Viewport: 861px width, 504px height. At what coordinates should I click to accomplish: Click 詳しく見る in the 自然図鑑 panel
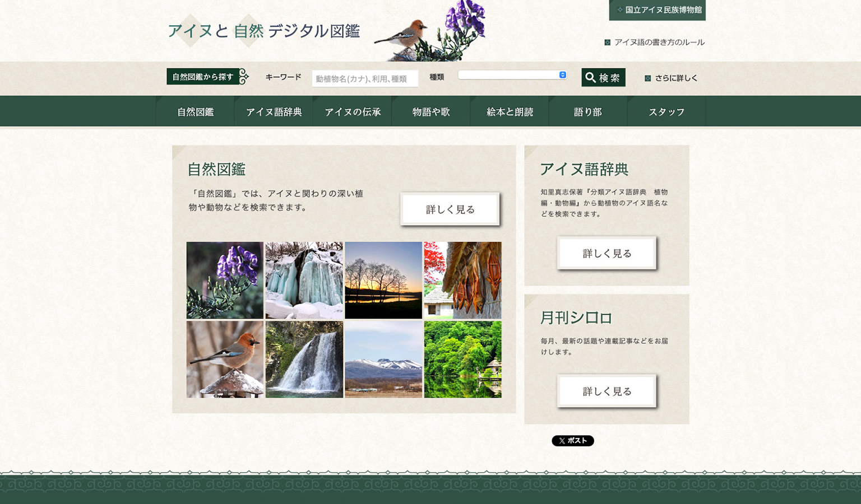(x=450, y=209)
